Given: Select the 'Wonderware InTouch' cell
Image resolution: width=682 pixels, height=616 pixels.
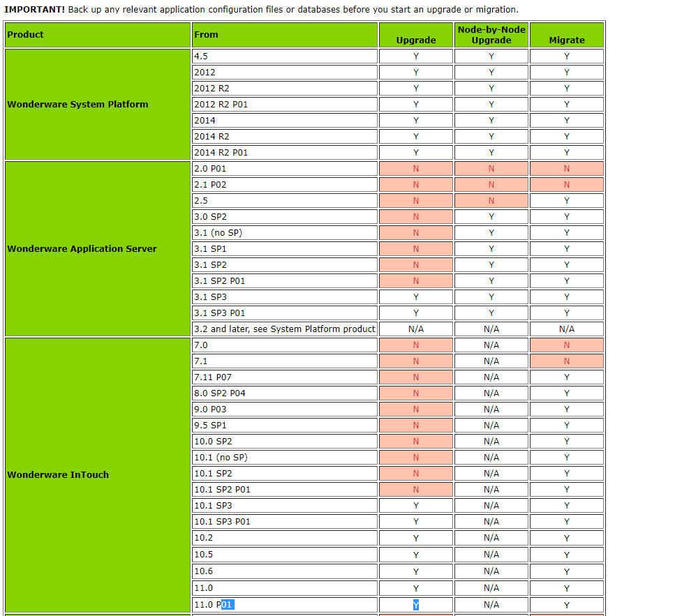Looking at the screenshot, I should (98, 474).
